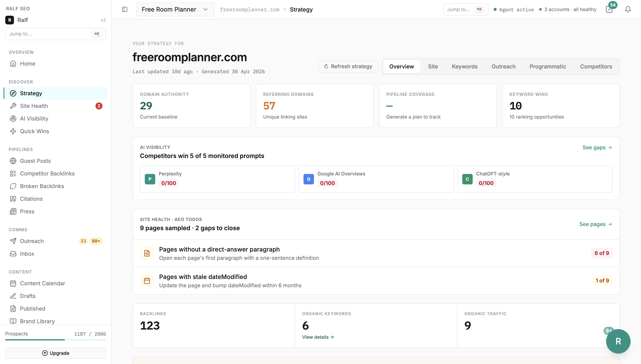The image size is (641, 364).
Task: Switch to the Overview tab
Action: coord(402,66)
